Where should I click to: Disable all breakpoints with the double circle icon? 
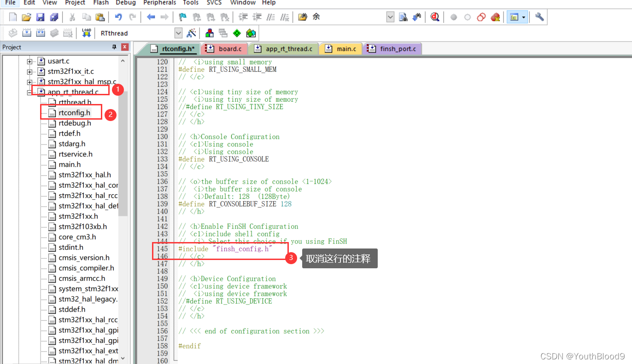point(481,17)
